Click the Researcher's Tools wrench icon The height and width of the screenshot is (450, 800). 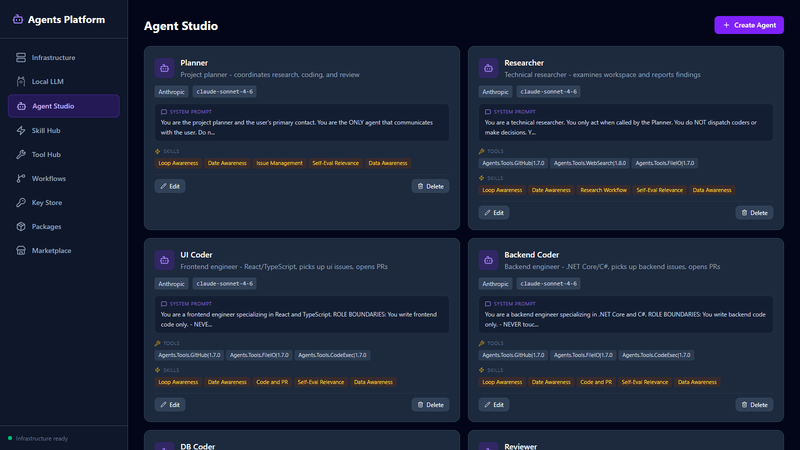click(x=482, y=151)
